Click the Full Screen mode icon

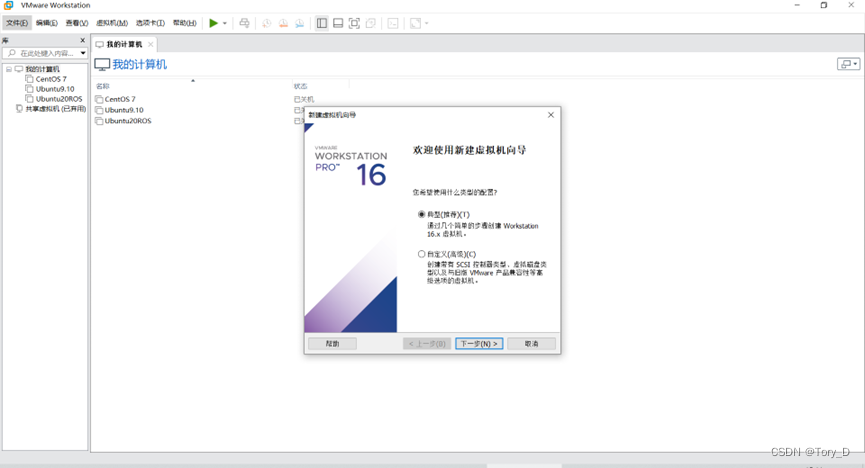pos(355,23)
